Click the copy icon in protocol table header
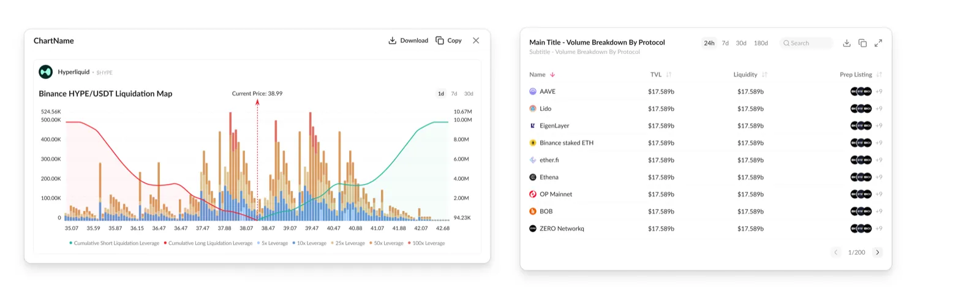980x298 pixels. click(862, 43)
